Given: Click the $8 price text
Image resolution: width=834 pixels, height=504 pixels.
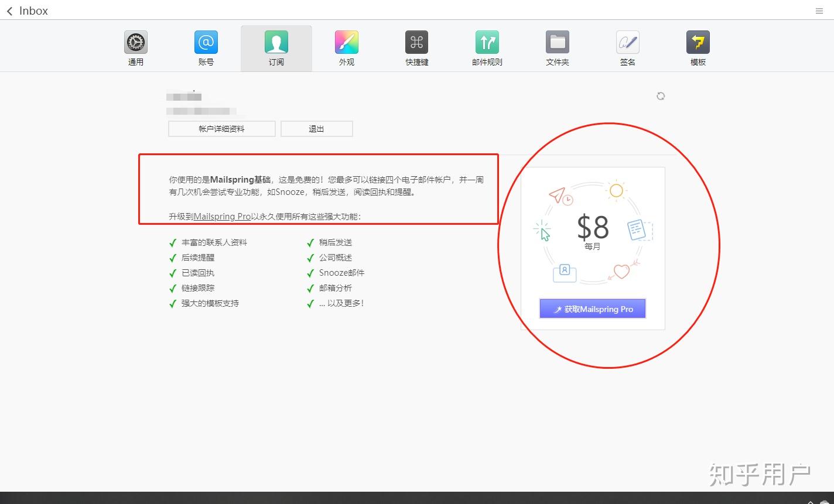Looking at the screenshot, I should point(593,227).
